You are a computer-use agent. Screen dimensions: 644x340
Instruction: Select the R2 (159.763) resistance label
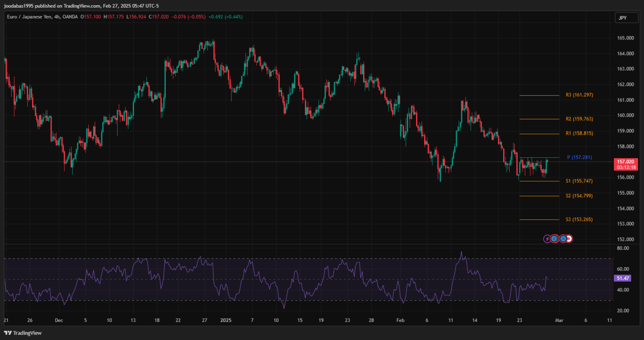[579, 119]
